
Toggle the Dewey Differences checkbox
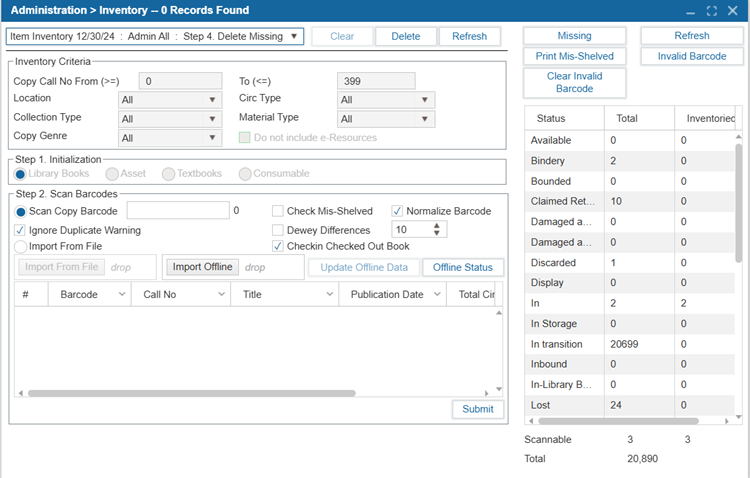tap(277, 230)
